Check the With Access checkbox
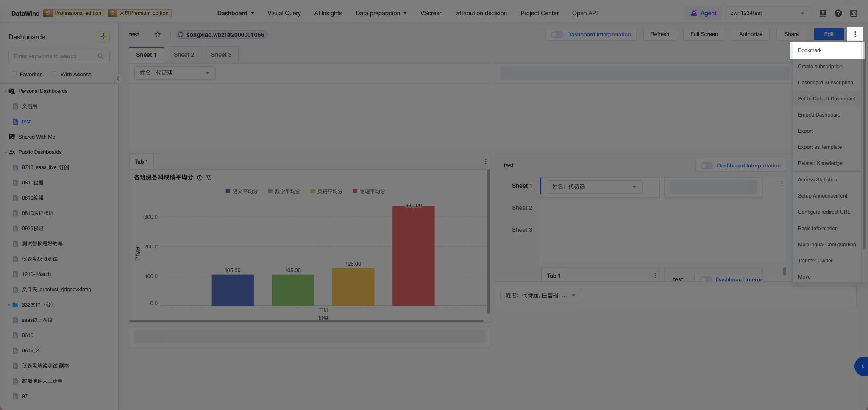 [54, 74]
